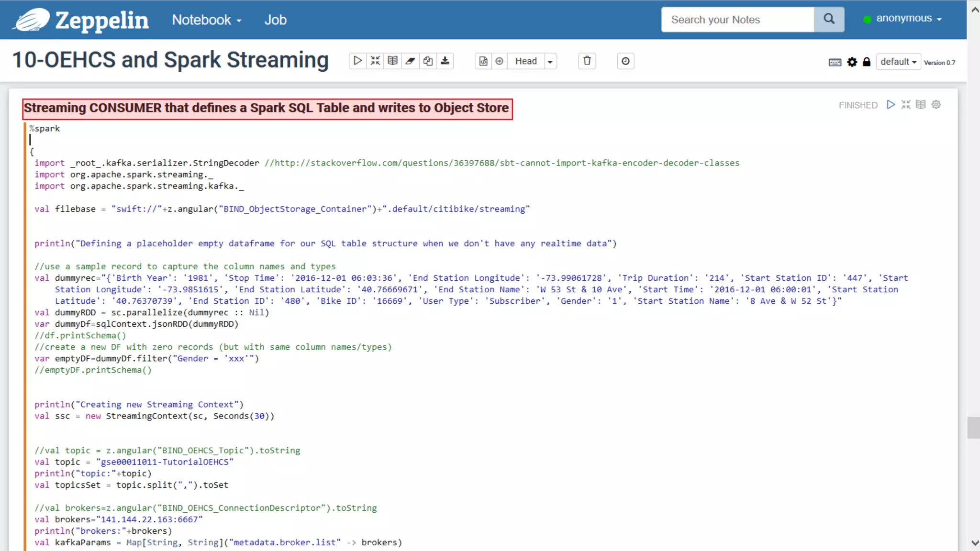Open the default view mode dropdown

pyautogui.click(x=898, y=62)
